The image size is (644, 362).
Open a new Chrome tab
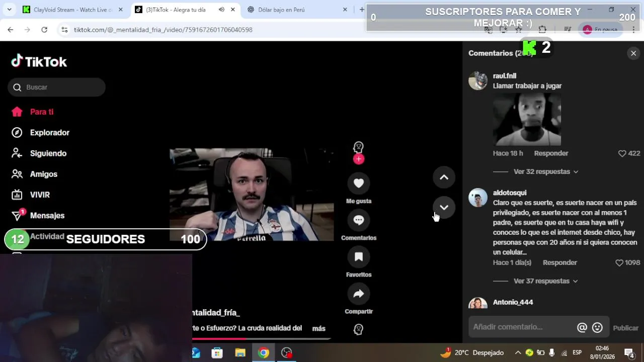pyautogui.click(x=361, y=10)
